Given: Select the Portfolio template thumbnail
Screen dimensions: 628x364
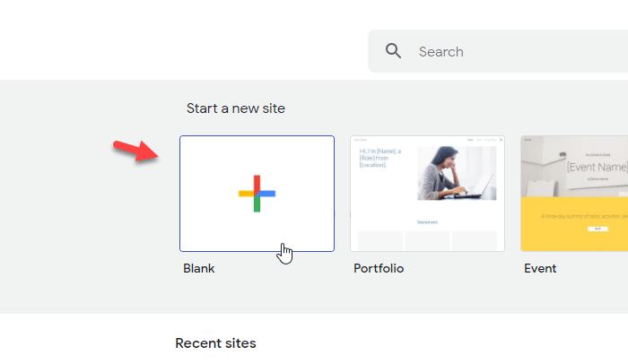Looking at the screenshot, I should [427, 194].
